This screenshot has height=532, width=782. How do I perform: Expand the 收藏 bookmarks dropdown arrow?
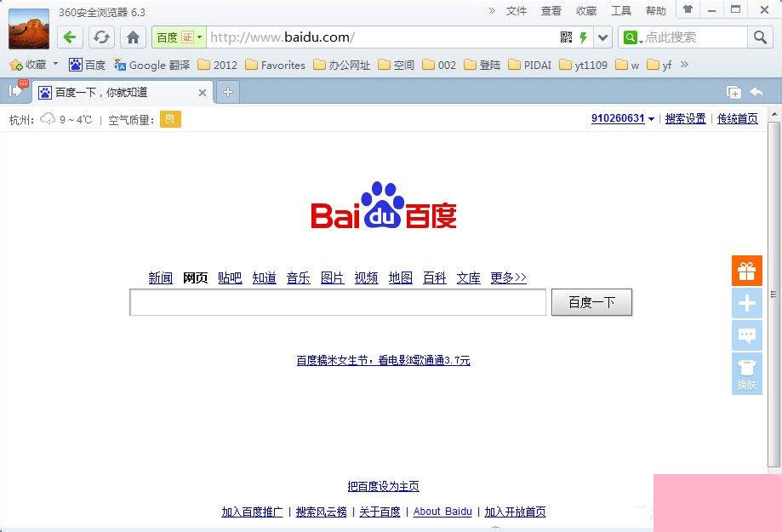click(x=56, y=64)
